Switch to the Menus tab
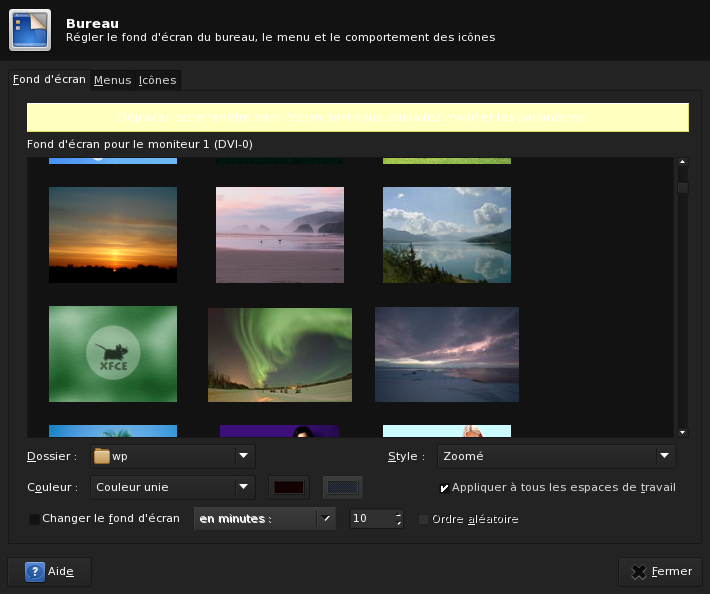This screenshot has width=710, height=594. (112, 80)
